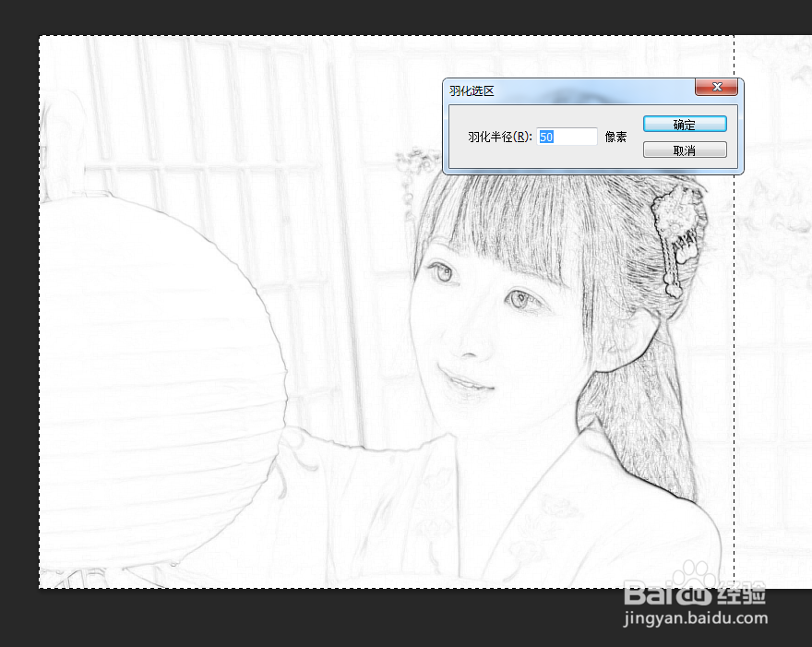Click the feather radius input field
Screen dimensions: 812x647
click(x=567, y=137)
